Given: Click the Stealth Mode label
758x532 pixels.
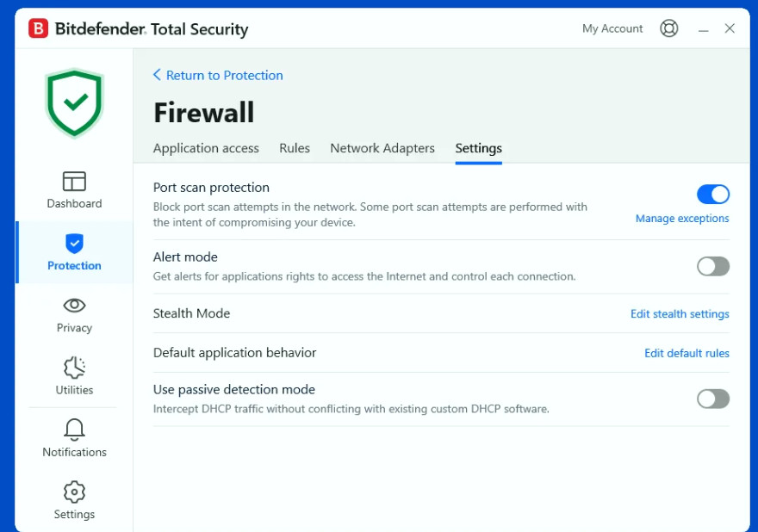Looking at the screenshot, I should 191,313.
